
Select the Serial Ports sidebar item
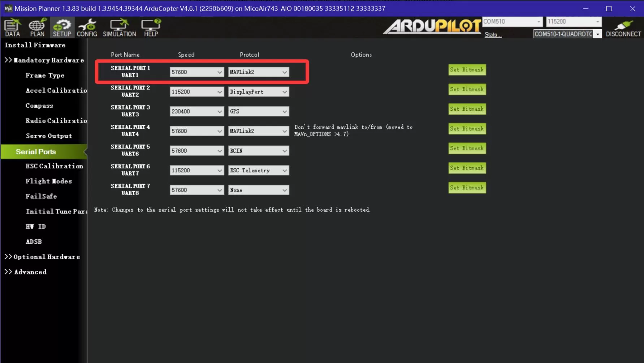(x=44, y=152)
